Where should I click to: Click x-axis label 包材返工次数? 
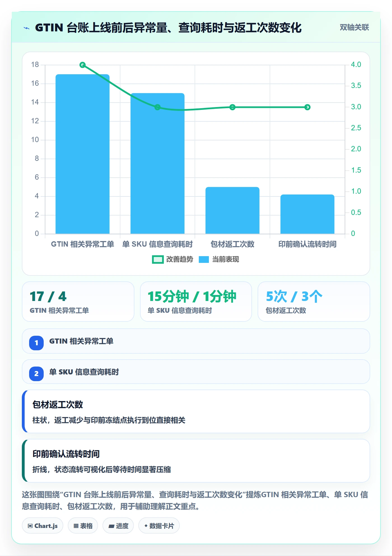[232, 244]
